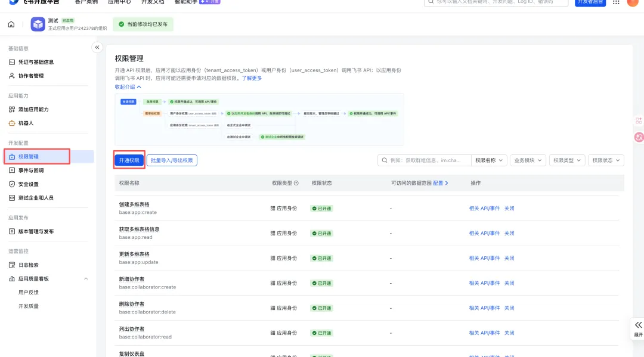The image size is (644, 357).
Task: Click the base:app:read scope text
Action: (135, 238)
